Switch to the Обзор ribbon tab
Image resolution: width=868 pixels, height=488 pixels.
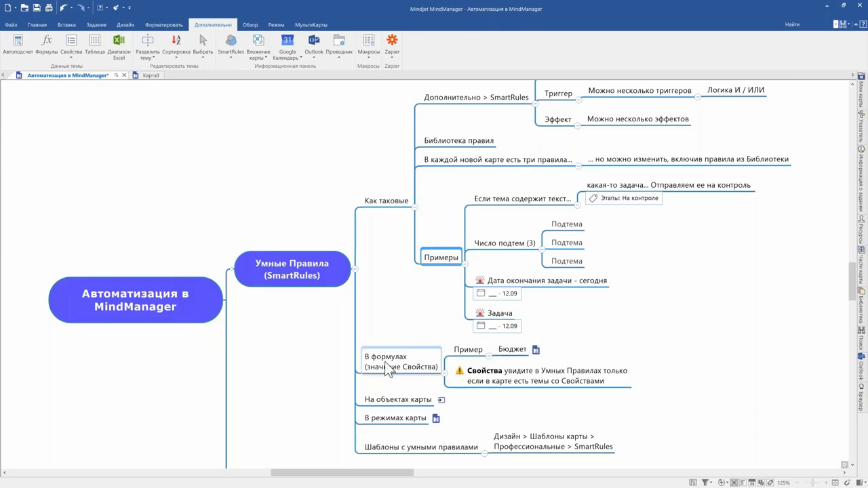click(x=250, y=24)
